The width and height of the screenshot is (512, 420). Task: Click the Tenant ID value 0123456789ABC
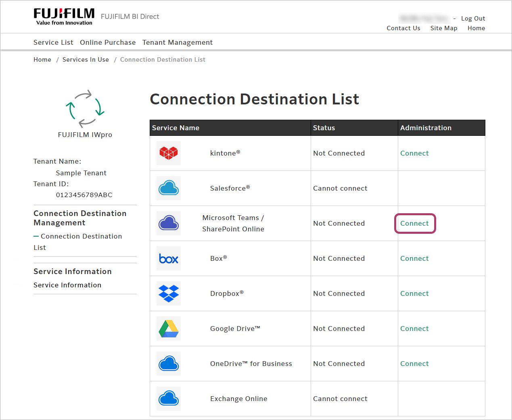tap(84, 195)
